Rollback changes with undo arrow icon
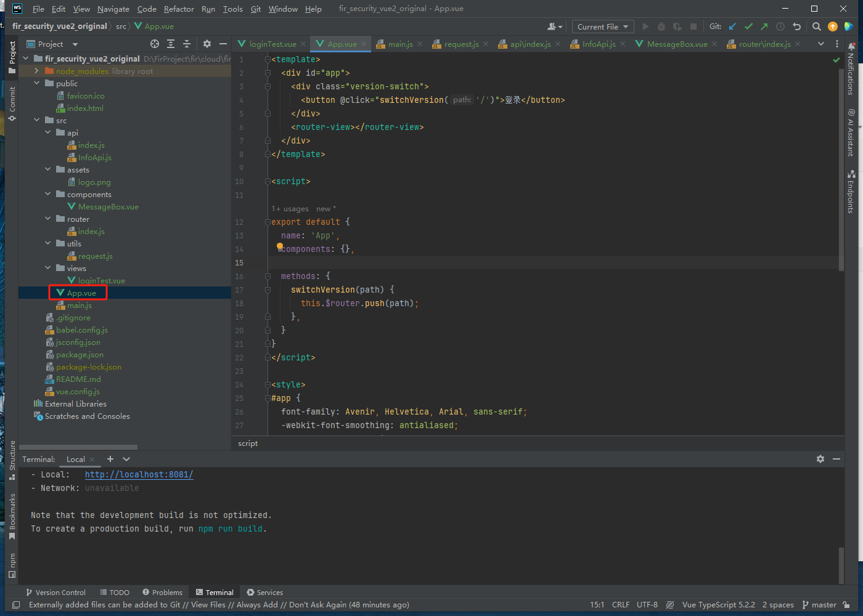Image resolution: width=863 pixels, height=616 pixels. tap(796, 26)
